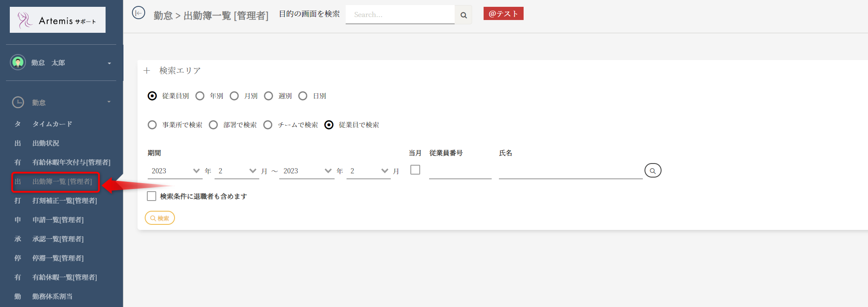Image resolution: width=868 pixels, height=307 pixels.
Task: Click the 従業員番号 input field
Action: [x=460, y=171]
